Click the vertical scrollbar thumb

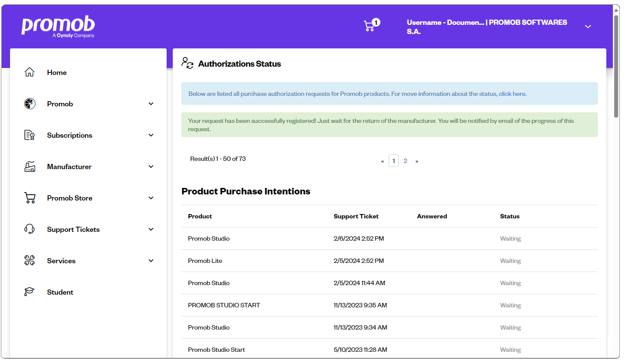click(x=616, y=66)
